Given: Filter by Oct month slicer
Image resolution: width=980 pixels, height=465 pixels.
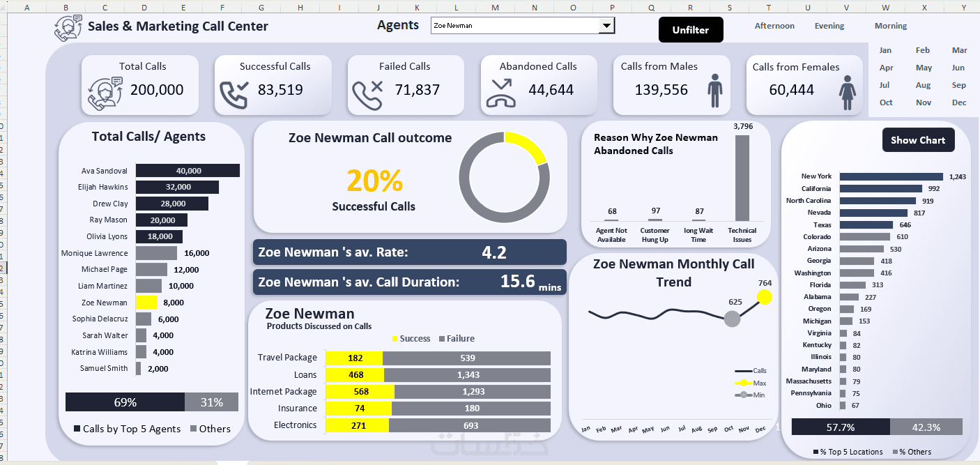Looking at the screenshot, I should click(x=886, y=102).
